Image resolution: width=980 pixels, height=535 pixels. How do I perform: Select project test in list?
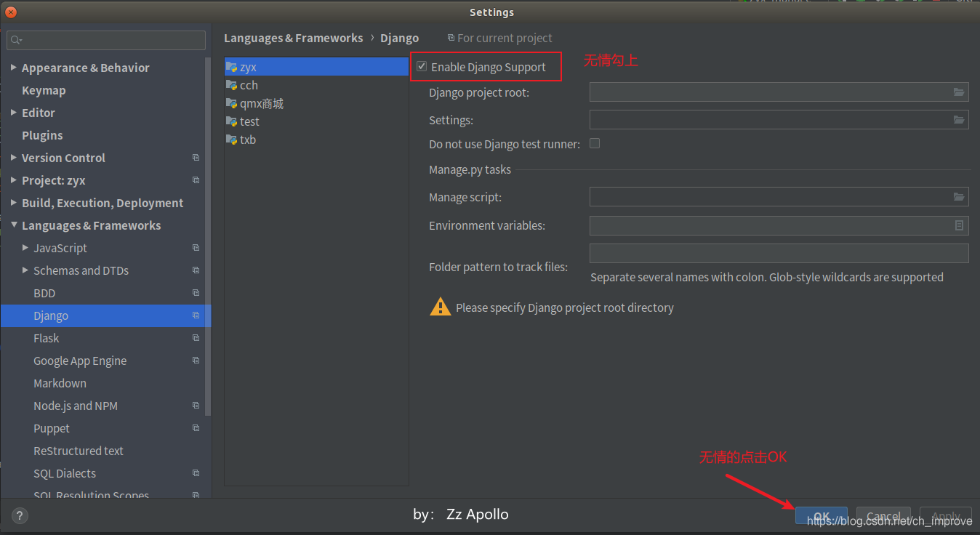coord(317,121)
